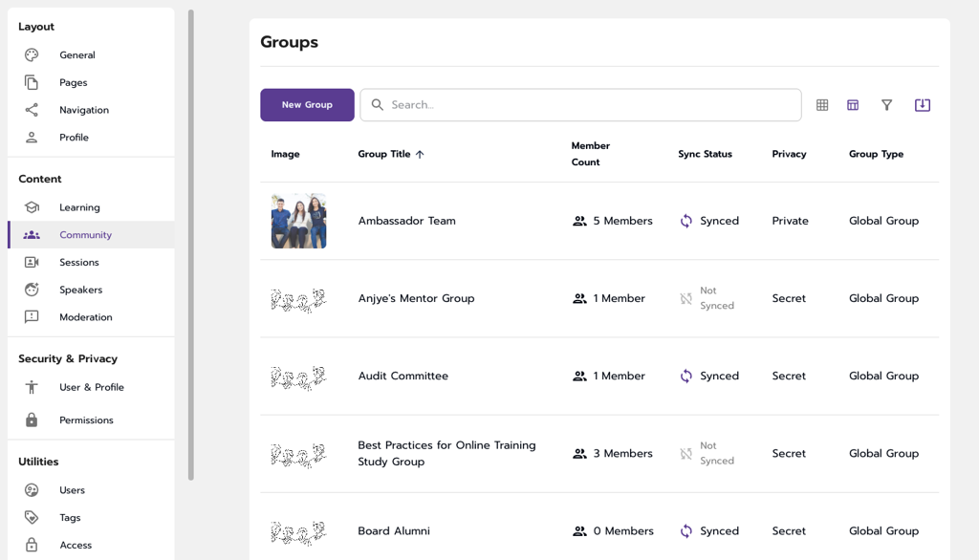Open Tags menu item
This screenshot has width=979, height=560.
(x=91, y=518)
